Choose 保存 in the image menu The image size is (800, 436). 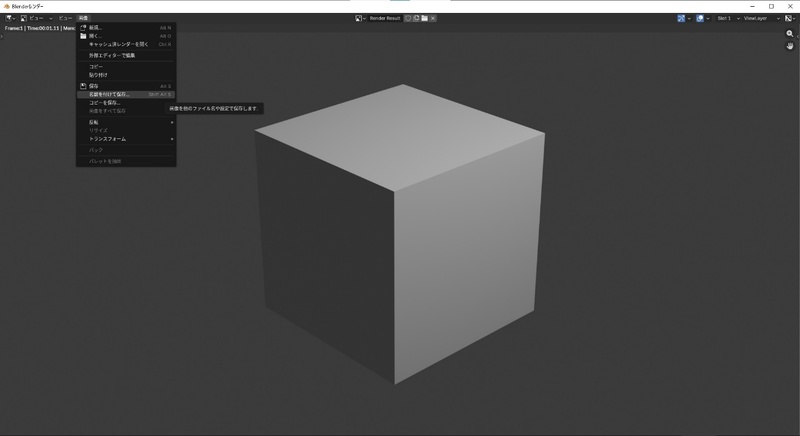pyautogui.click(x=126, y=86)
